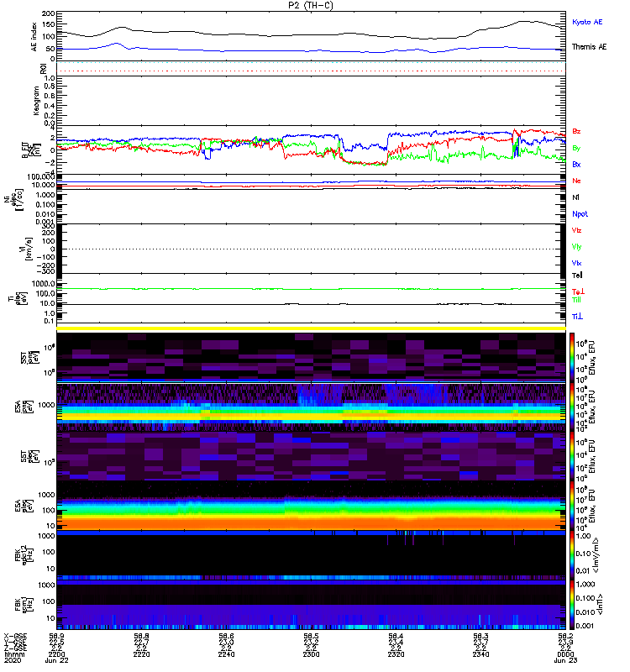Click the green Ti parallel legend label

click(x=576, y=300)
